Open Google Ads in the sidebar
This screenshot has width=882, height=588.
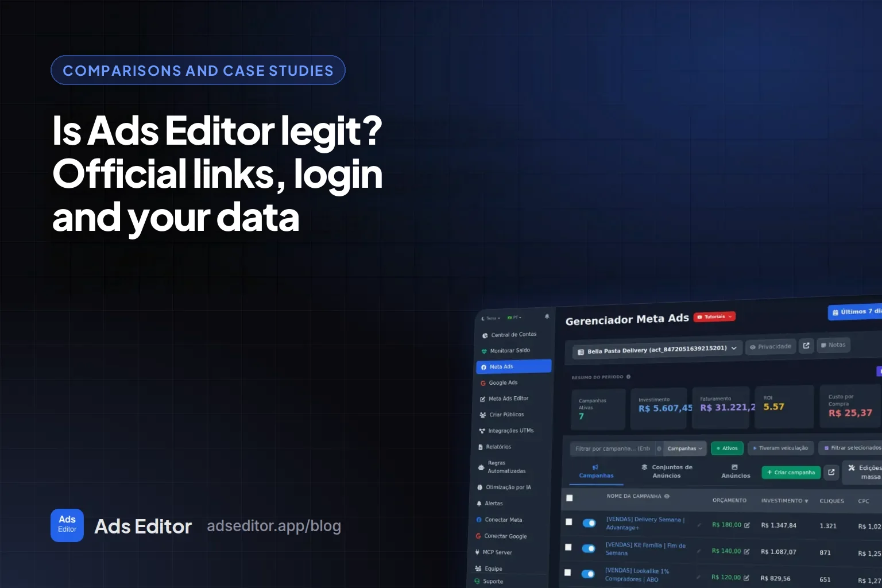click(499, 383)
